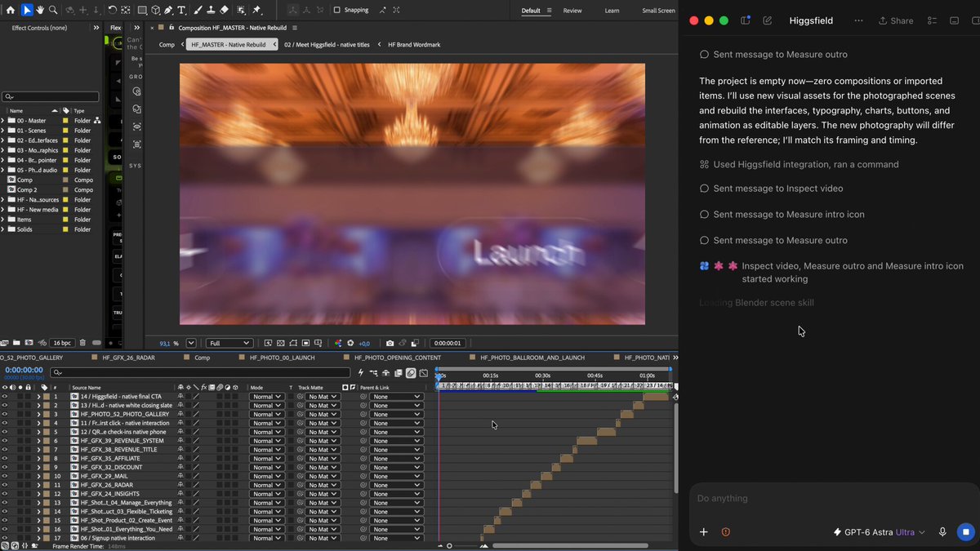Image resolution: width=980 pixels, height=551 pixels.
Task: Switch to the Learn workspace
Action: click(612, 11)
